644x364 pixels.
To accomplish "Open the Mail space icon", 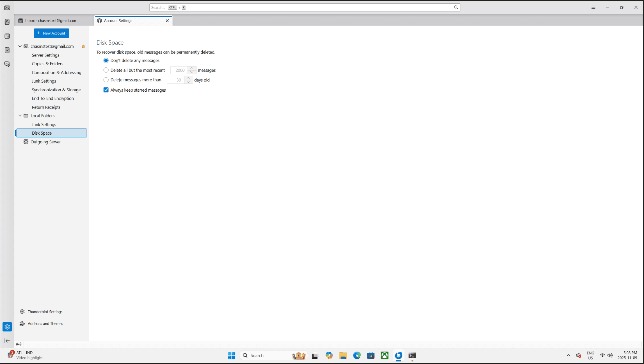I will (7, 8).
